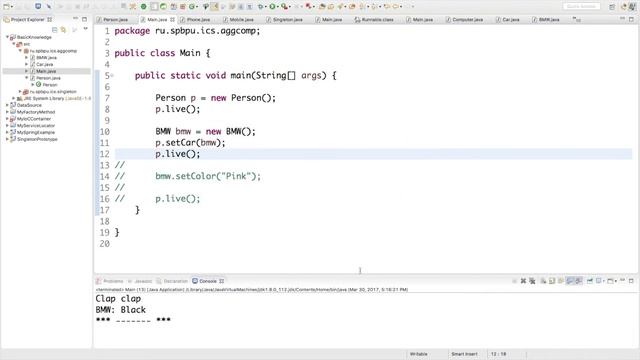Click code line 'p.setCar(bmw);'

190,143
